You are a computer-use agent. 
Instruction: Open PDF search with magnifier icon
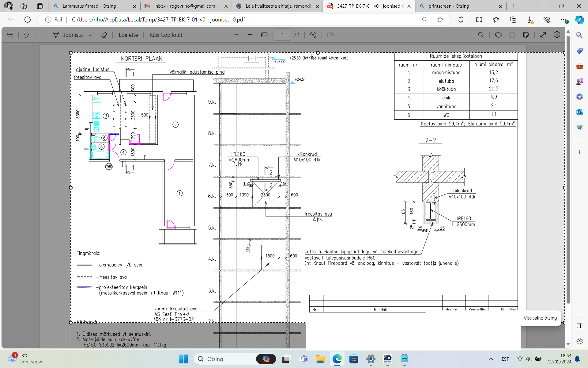(481, 35)
